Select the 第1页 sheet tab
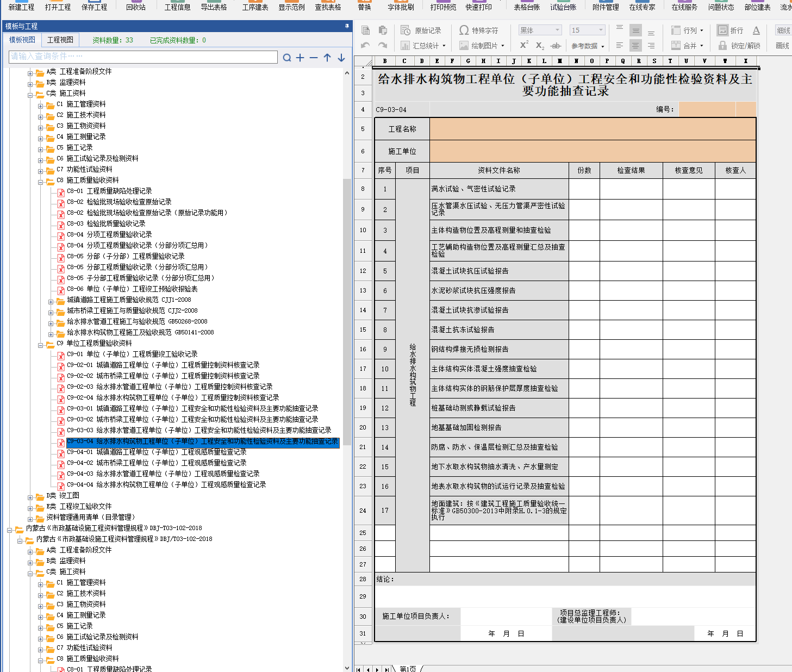792x672 pixels. click(x=408, y=669)
